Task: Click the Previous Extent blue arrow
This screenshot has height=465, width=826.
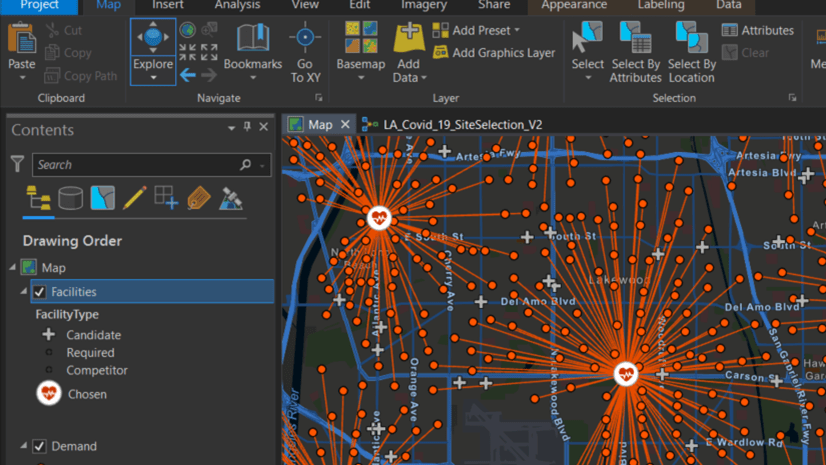Action: (188, 75)
